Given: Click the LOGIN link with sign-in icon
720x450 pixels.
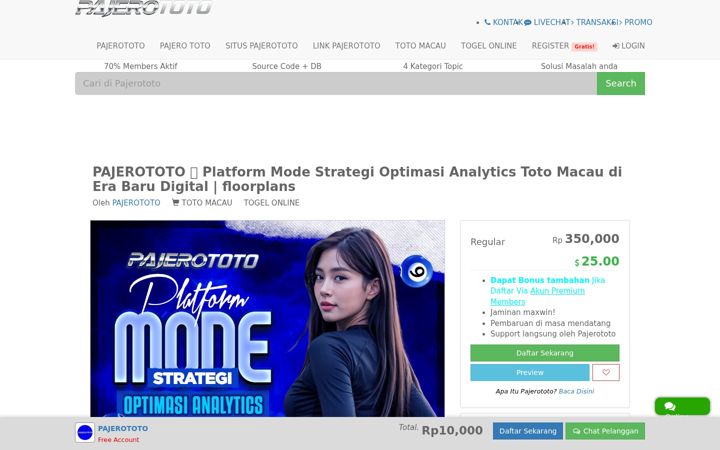Looking at the screenshot, I should (629, 46).
